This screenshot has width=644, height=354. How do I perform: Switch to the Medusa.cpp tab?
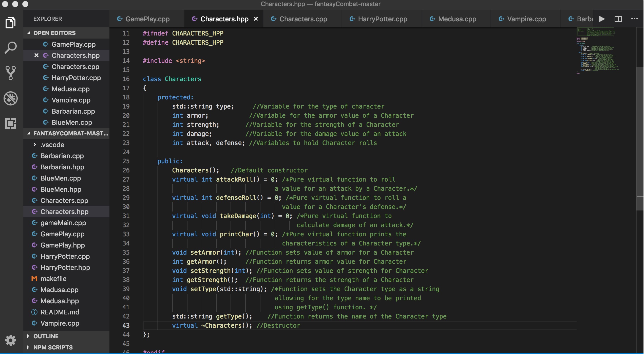457,19
